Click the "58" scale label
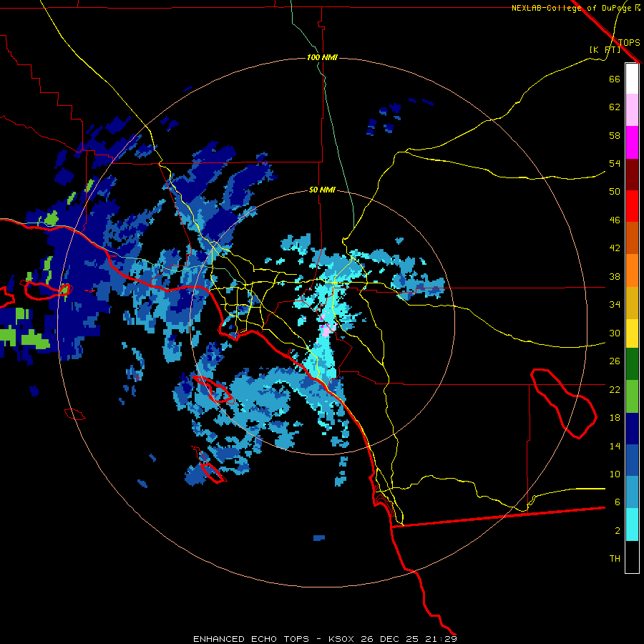This screenshot has width=644, height=644. [615, 135]
